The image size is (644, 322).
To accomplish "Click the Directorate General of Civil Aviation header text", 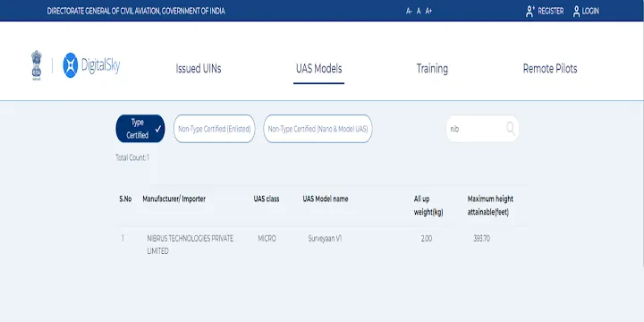I will (x=136, y=11).
